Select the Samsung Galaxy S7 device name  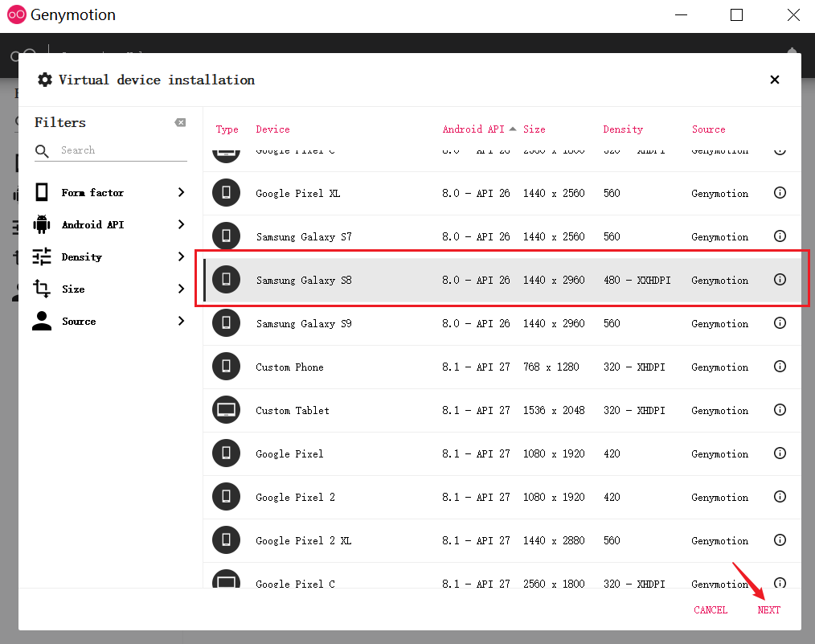pos(304,236)
